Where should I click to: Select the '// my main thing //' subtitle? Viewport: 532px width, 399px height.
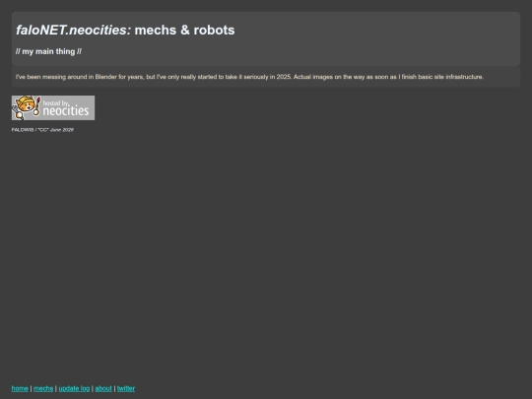[x=48, y=51]
